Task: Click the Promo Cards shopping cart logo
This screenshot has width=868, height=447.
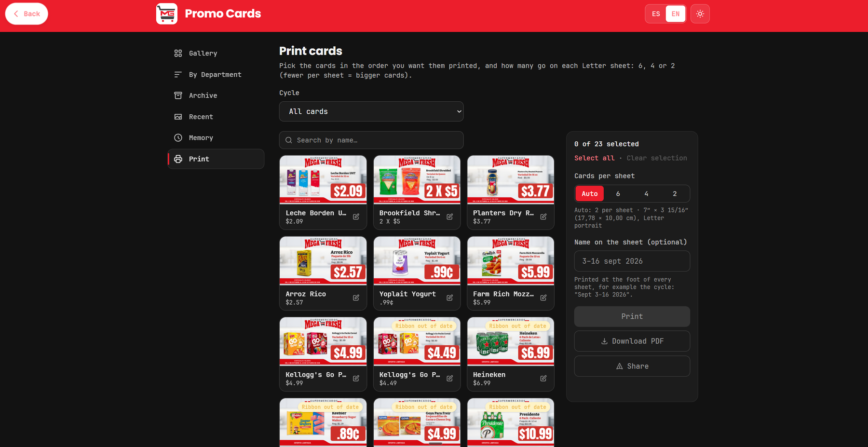Action: 166,14
